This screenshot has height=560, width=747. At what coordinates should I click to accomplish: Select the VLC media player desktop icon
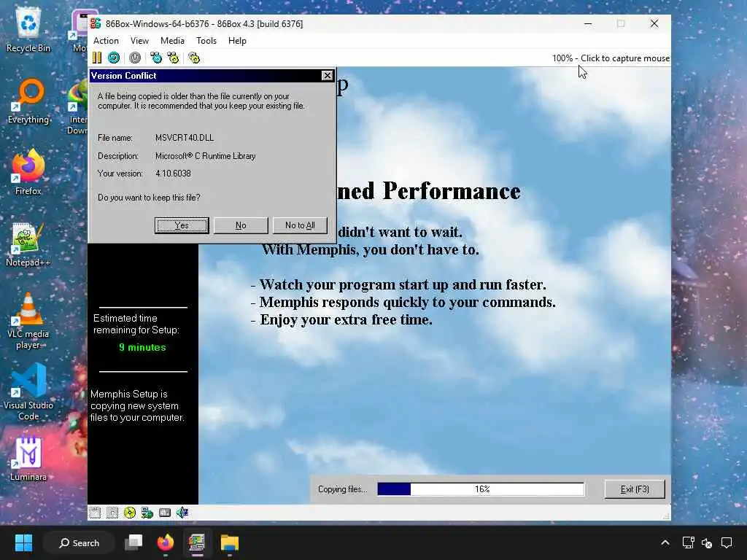(28, 321)
